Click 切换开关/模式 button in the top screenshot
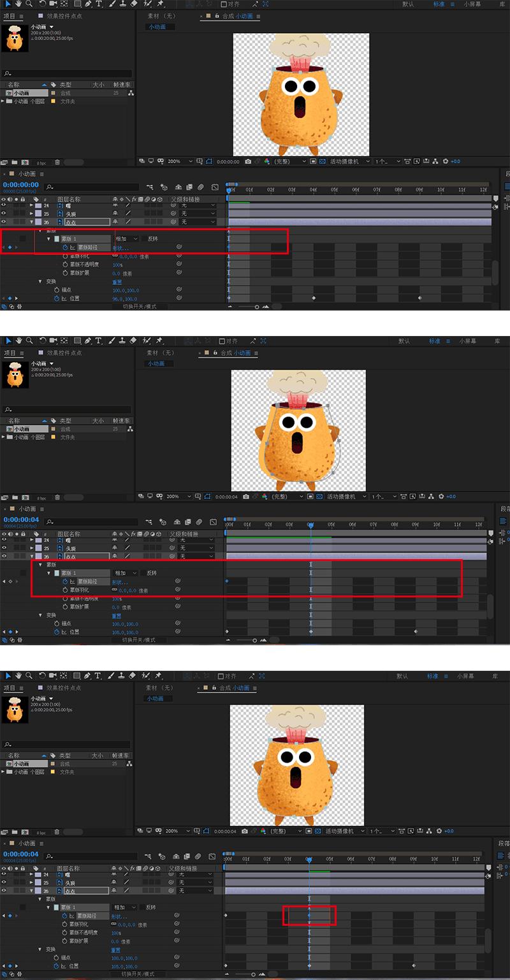The image size is (510, 980). (139, 307)
